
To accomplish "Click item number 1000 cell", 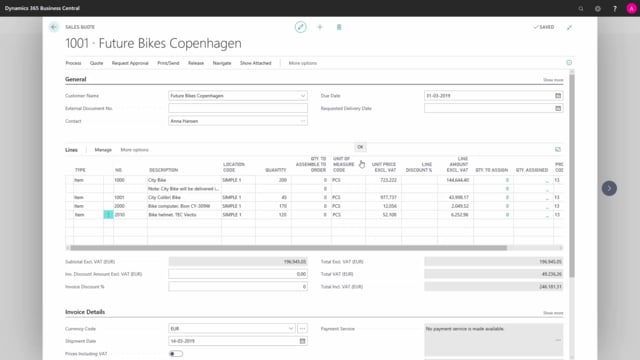I will [130, 180].
